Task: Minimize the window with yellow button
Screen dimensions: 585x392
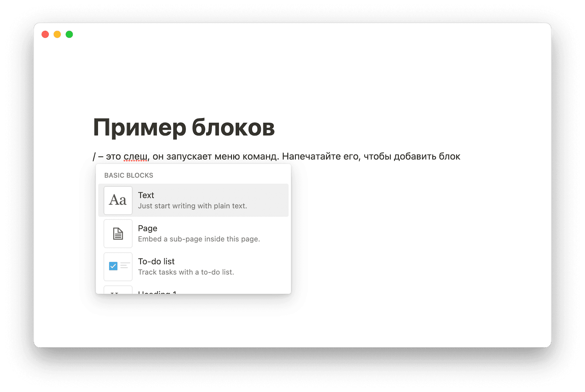Action: 57,34
